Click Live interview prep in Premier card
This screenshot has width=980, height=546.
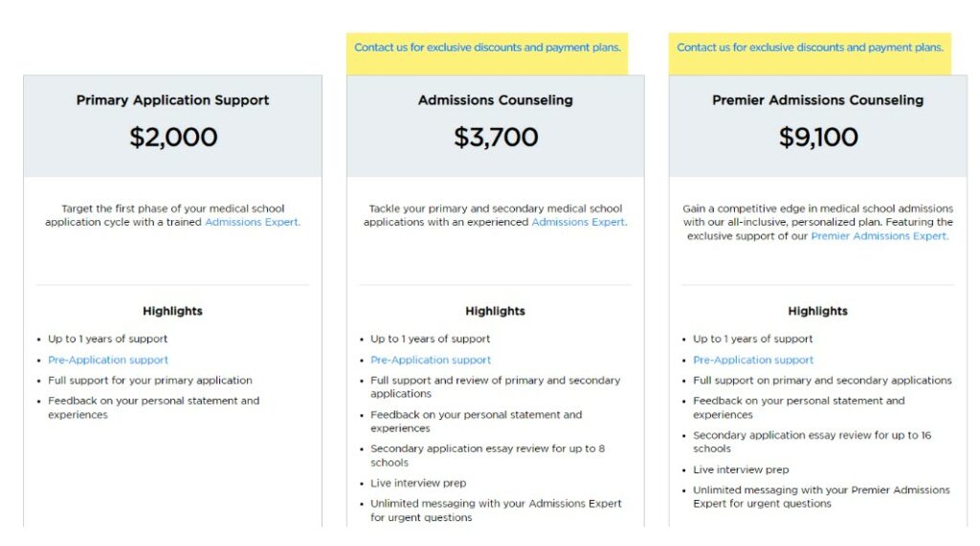(741, 470)
